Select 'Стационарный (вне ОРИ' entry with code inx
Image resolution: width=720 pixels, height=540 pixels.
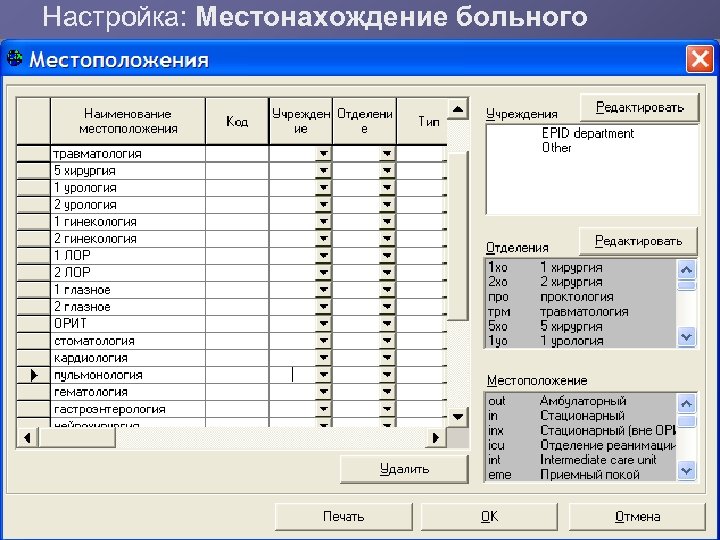[x=581, y=430]
